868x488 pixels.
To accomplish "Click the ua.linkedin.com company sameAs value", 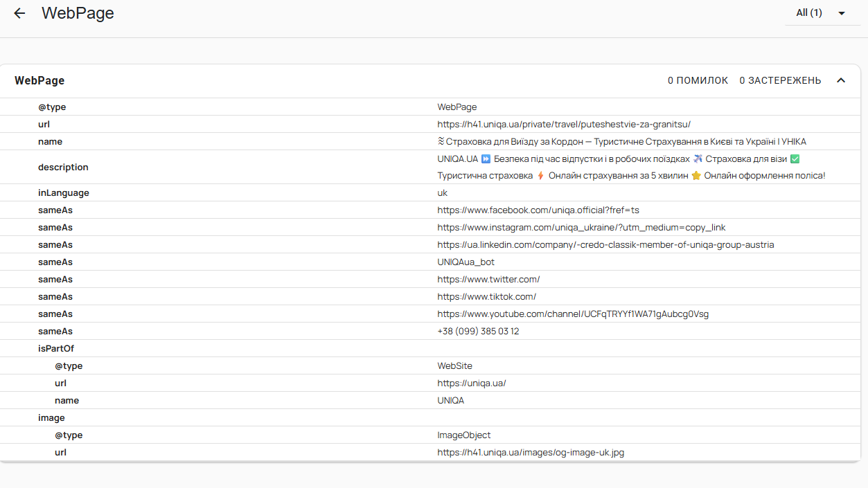I will [605, 245].
